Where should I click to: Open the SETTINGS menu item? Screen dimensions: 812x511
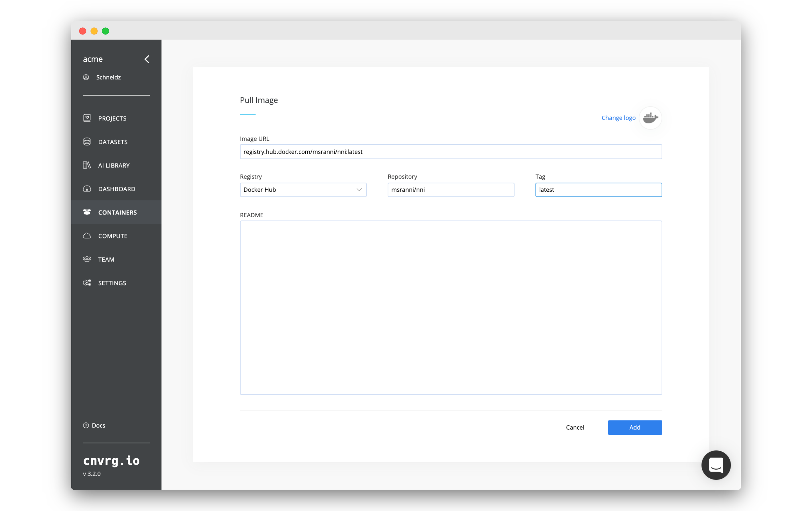[112, 283]
